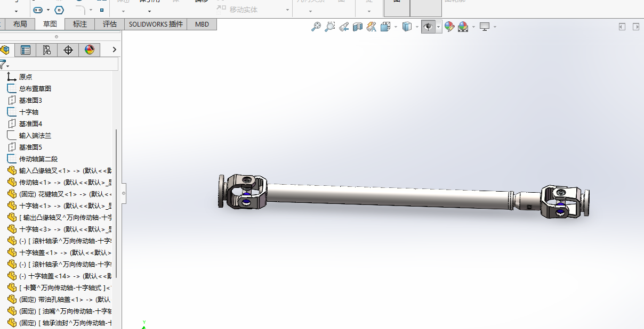Open the PropertyManager tab icon
The image size is (644, 329).
pyautogui.click(x=25, y=50)
